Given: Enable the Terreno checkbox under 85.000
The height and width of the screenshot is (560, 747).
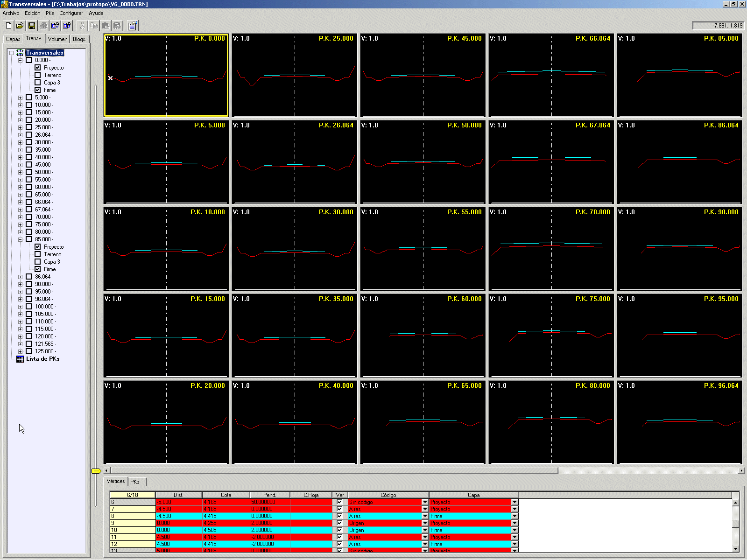Looking at the screenshot, I should point(38,254).
